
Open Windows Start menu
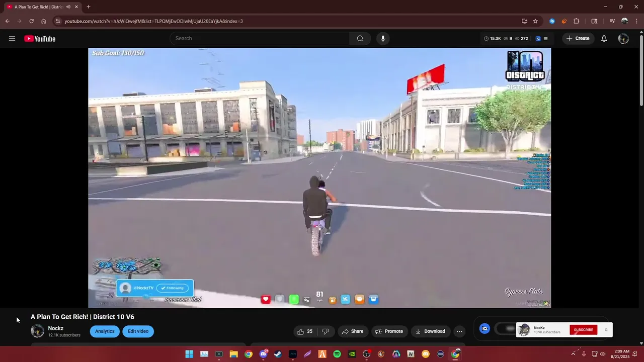pos(189,354)
